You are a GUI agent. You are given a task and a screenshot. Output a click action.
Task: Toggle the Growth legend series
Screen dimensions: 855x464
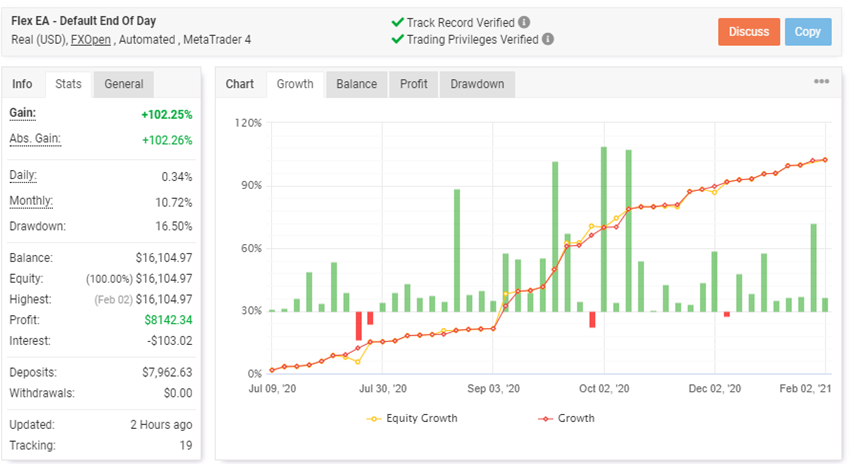pyautogui.click(x=567, y=418)
